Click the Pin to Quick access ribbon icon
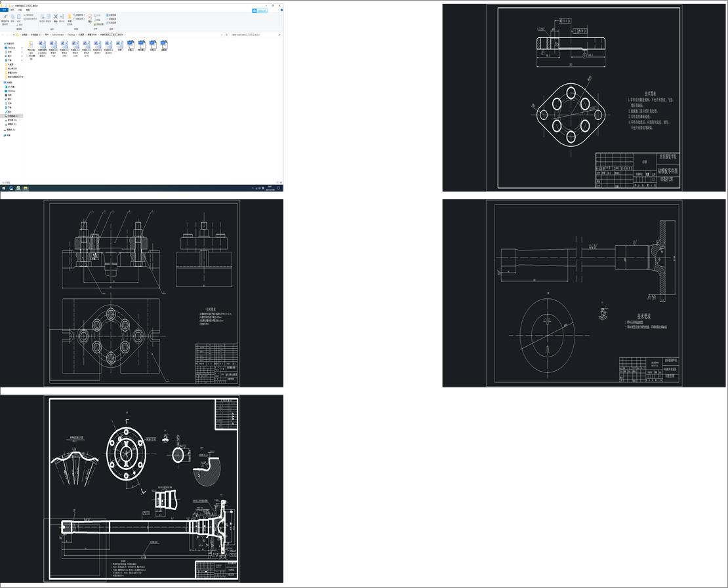The height and width of the screenshot is (588, 728). click(5, 16)
